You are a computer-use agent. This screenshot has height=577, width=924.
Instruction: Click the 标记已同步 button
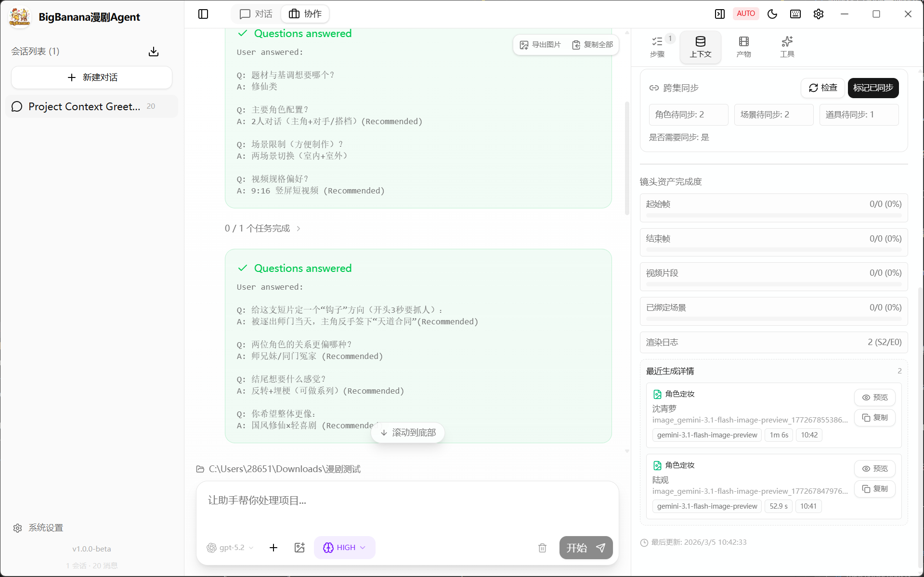[873, 88]
